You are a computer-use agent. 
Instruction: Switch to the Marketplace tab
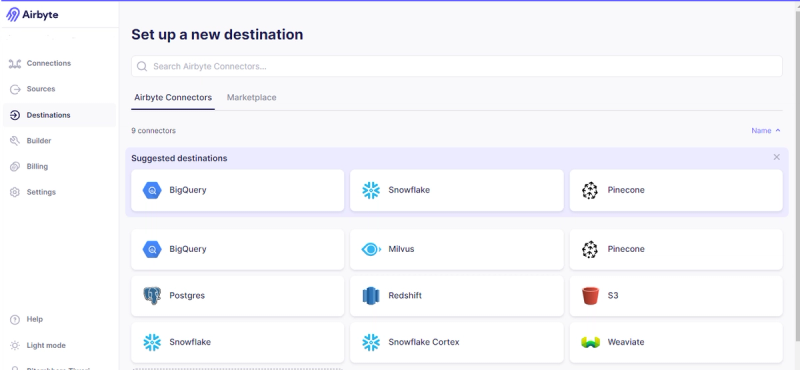(252, 97)
